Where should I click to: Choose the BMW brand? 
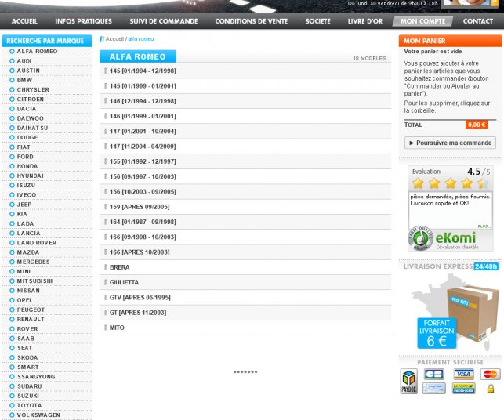tap(24, 80)
